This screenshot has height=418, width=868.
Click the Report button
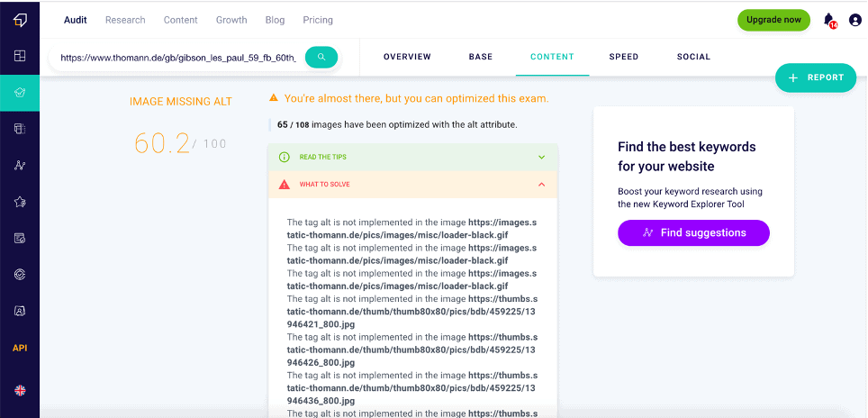816,77
